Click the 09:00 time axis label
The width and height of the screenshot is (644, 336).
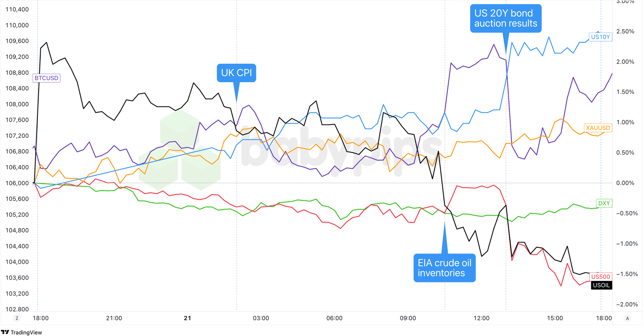point(408,318)
